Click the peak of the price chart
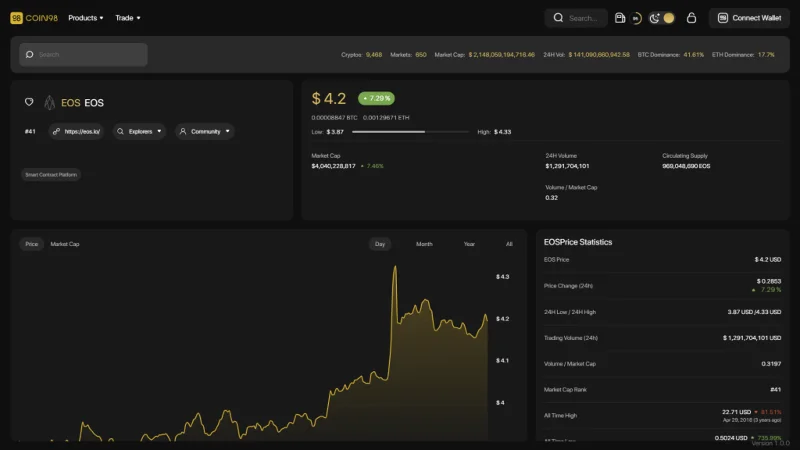Screen dimensions: 800x450 click(x=395, y=267)
